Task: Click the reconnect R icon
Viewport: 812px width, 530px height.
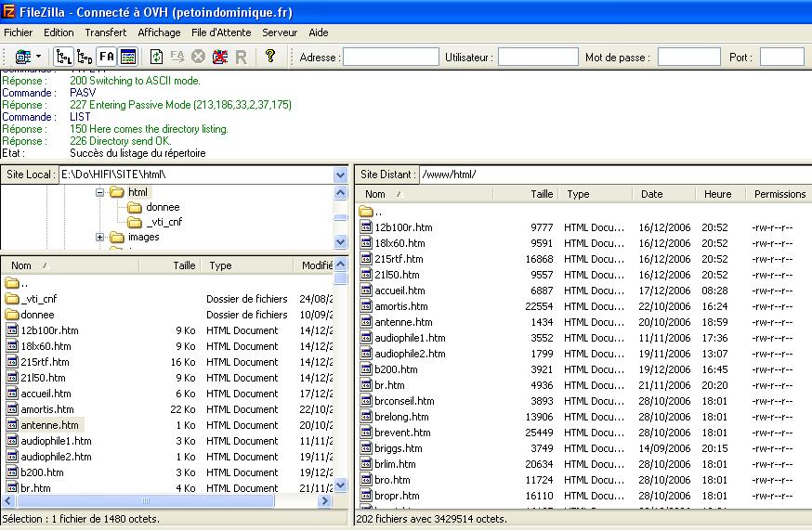Action: pyautogui.click(x=241, y=57)
